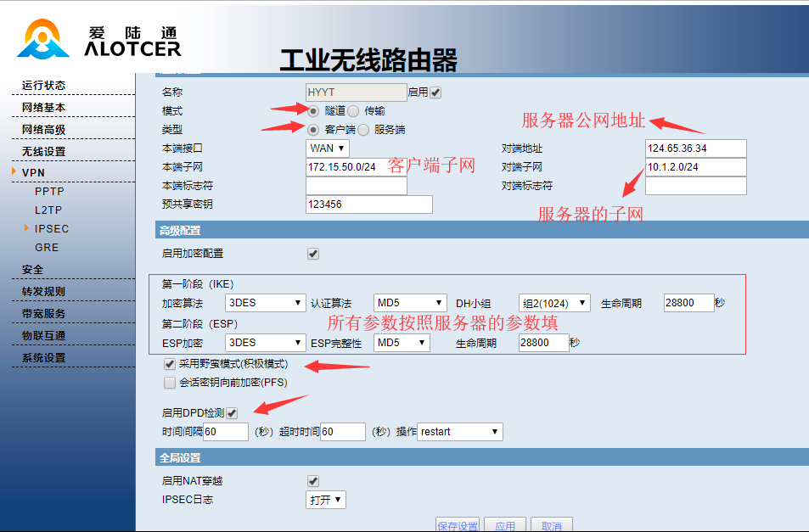The image size is (809, 532).
Task: Enable 会话密钥向前加密(PFS) checkbox
Action: 170,383
